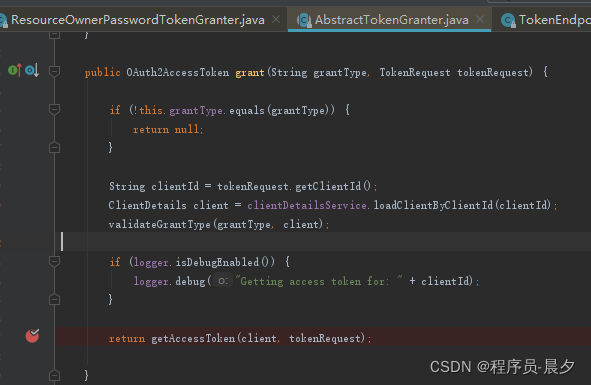Click the OAuth2AccessToken return type

178,72
